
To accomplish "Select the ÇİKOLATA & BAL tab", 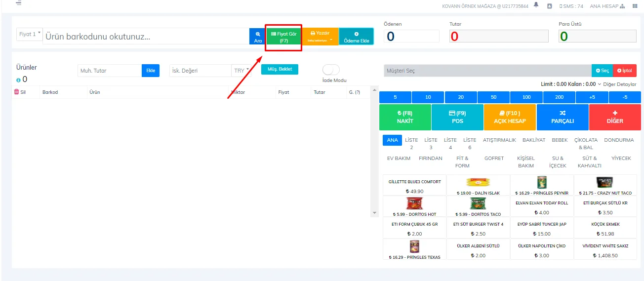I will (586, 144).
